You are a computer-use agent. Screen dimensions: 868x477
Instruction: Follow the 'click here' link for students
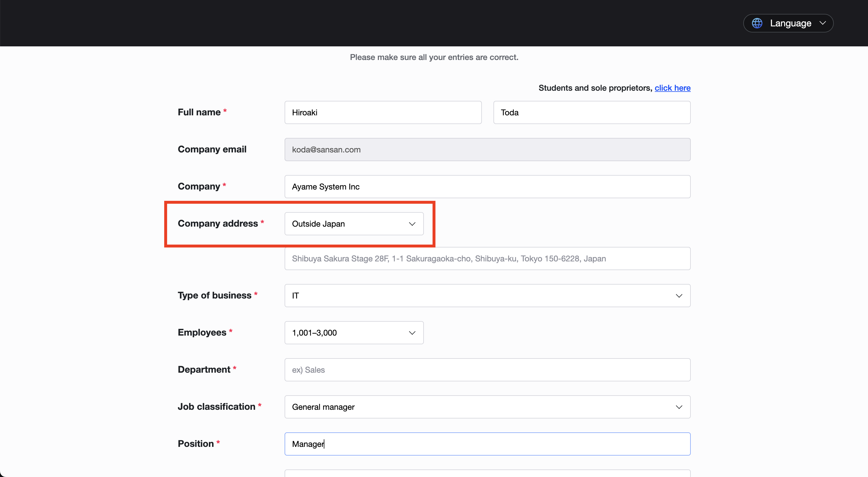[672, 88]
